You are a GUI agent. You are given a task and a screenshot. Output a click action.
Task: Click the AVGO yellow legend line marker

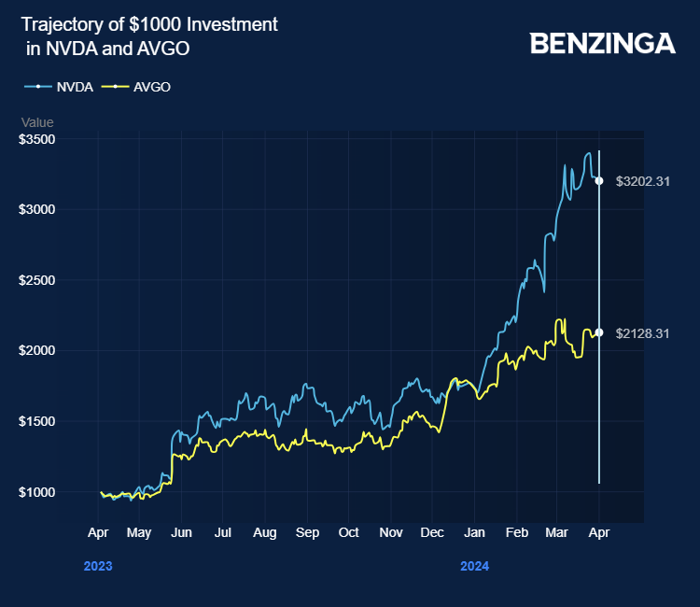(x=115, y=87)
